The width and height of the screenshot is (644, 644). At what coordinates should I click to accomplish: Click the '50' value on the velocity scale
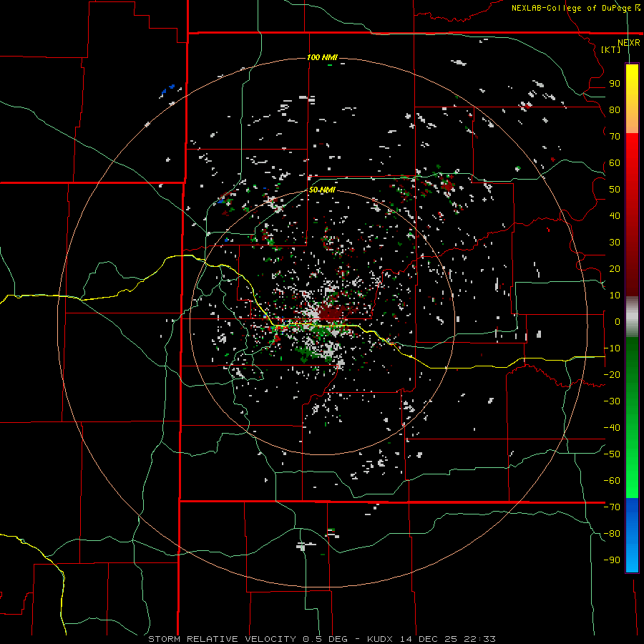point(615,190)
